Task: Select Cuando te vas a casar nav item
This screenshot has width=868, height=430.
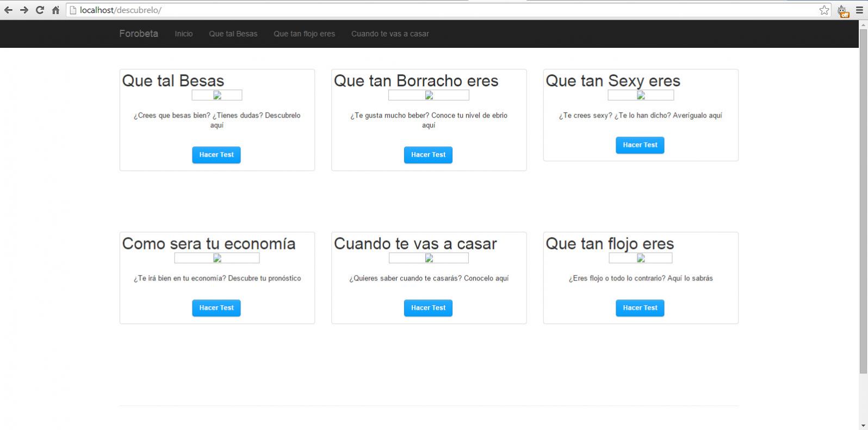Action: tap(390, 34)
